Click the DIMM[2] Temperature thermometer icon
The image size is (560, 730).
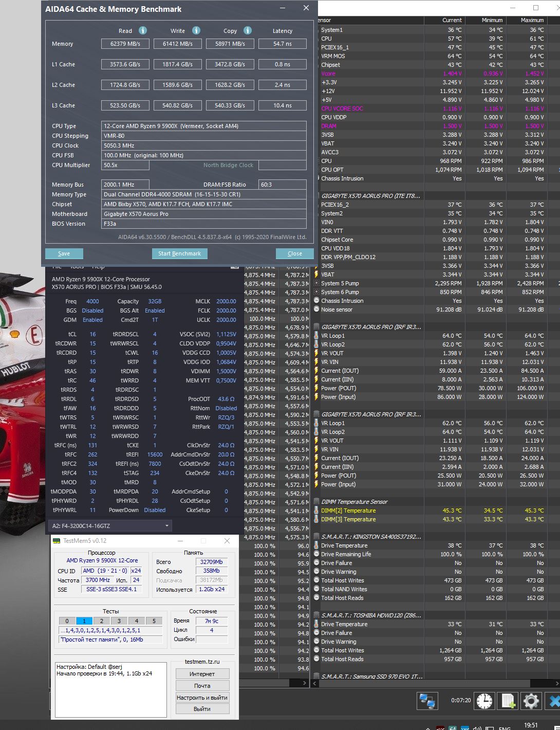[316, 510]
